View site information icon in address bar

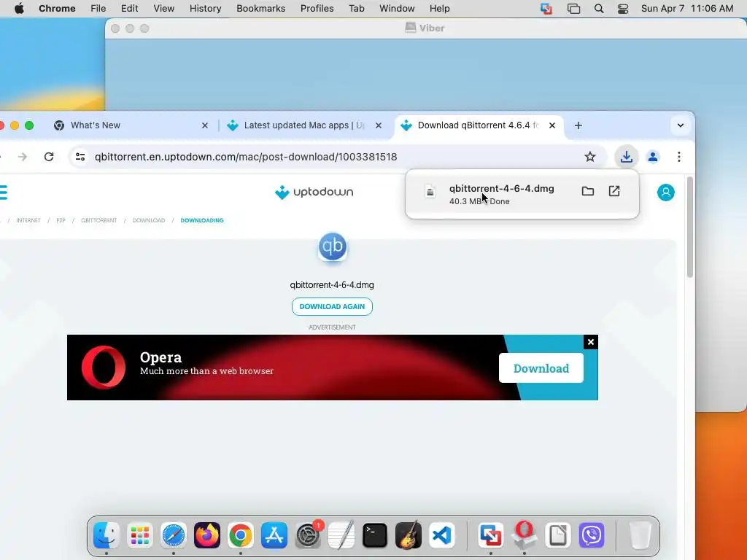pyautogui.click(x=80, y=157)
